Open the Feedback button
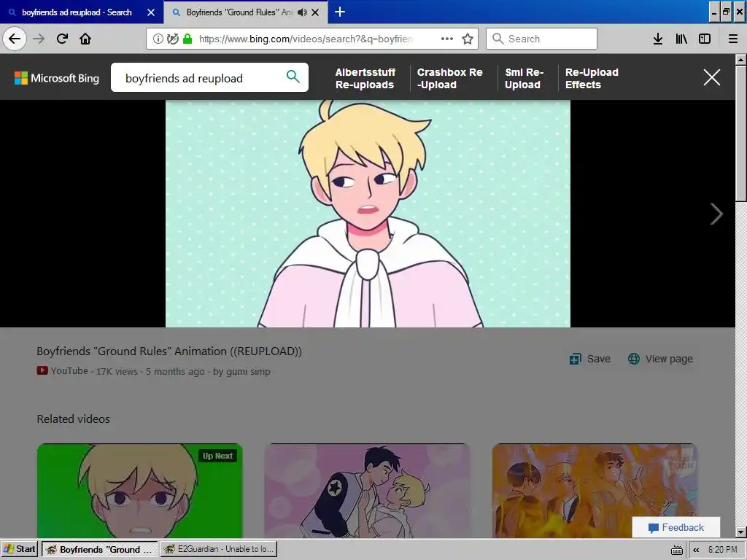Viewport: 747px width, 560px height. [x=676, y=528]
